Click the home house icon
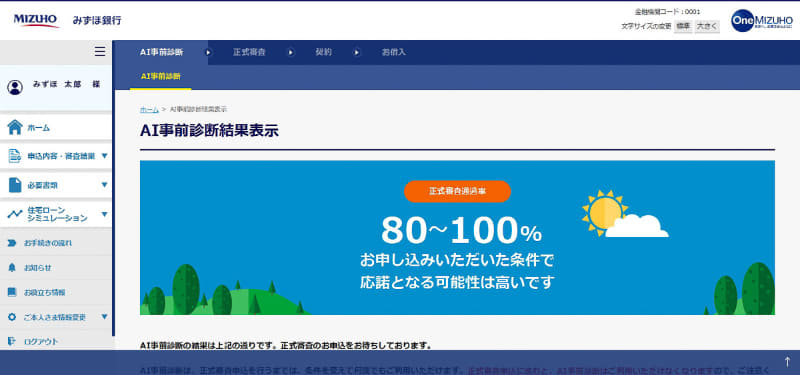The image size is (800, 375). [x=15, y=128]
